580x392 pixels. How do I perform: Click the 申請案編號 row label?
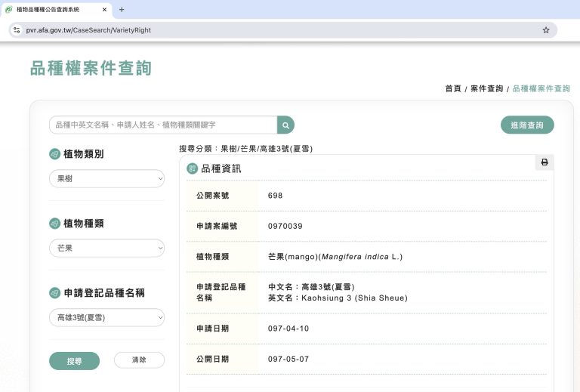[x=217, y=227]
